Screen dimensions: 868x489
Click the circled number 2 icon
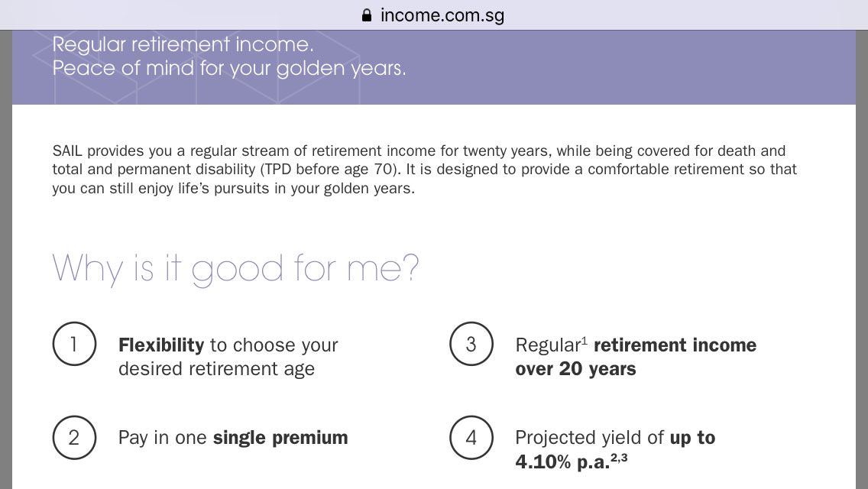74,438
